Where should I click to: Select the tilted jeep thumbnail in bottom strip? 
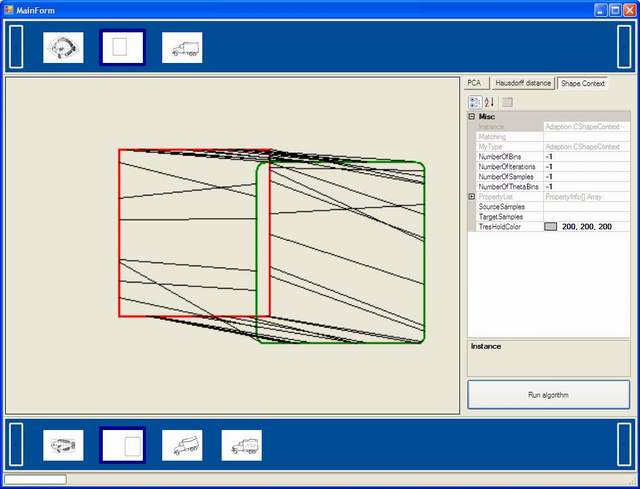[182, 445]
